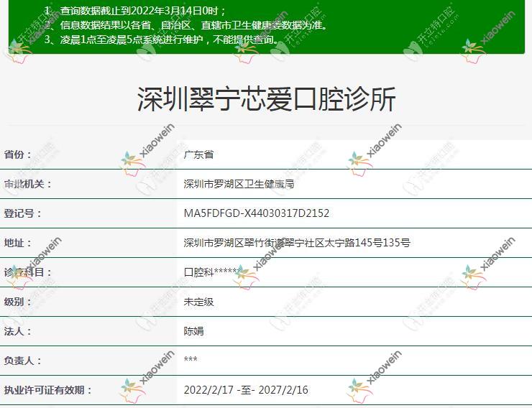Image resolution: width=532 pixels, height=408 pixels.
Task: Select registration number MA5FDFGD-X44030317D2152
Action: point(257,213)
